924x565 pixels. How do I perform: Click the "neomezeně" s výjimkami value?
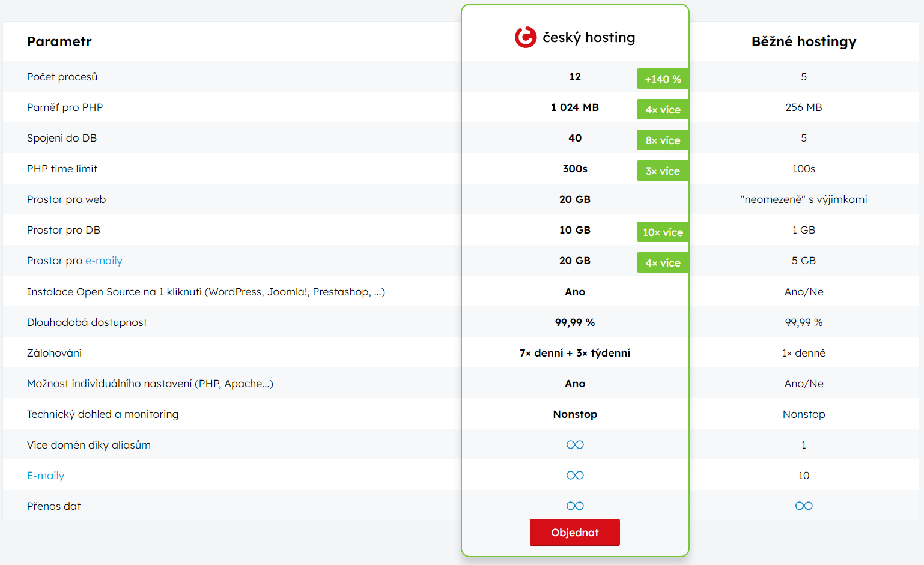[804, 199]
